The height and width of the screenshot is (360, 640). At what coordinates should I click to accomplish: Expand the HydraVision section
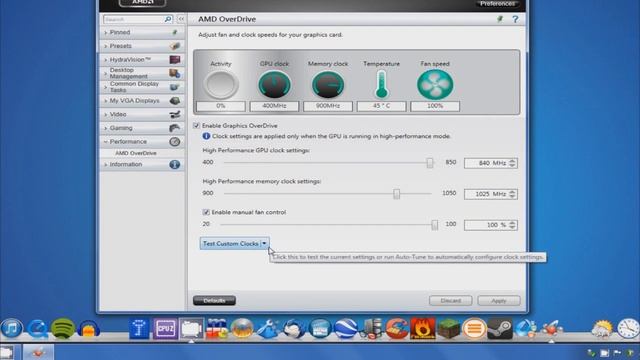(142, 60)
